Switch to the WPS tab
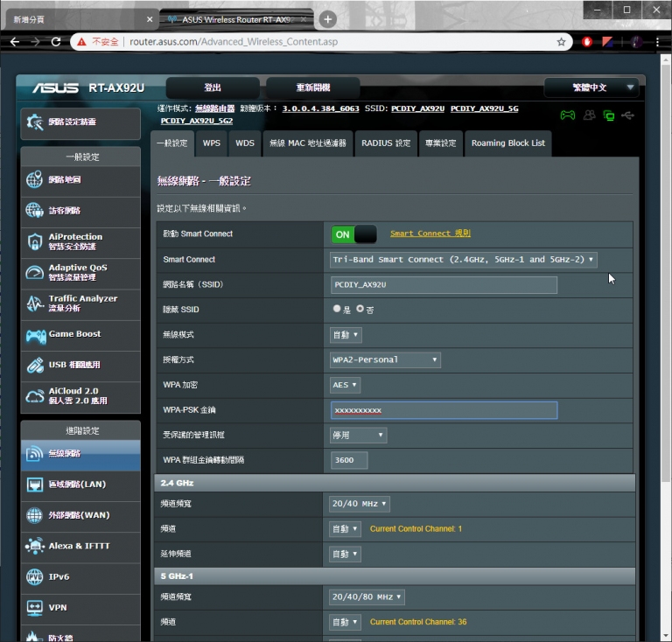Image resolution: width=672 pixels, height=642 pixels. tap(212, 143)
